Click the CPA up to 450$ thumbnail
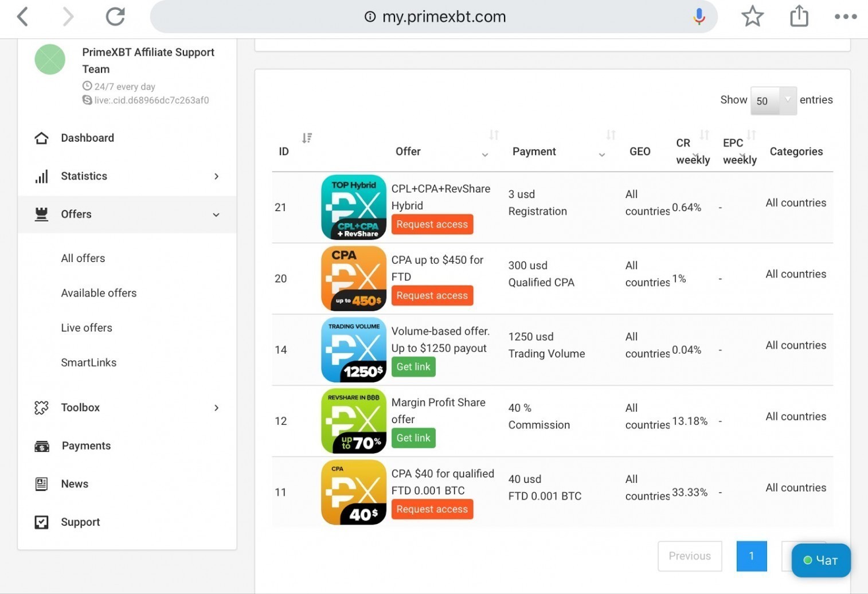Screen dimensions: 868x594 pyautogui.click(x=354, y=278)
